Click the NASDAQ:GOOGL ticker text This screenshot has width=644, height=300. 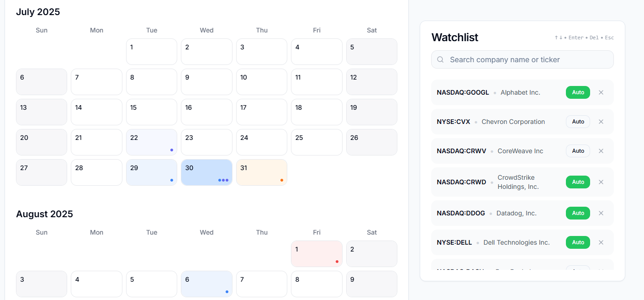tap(463, 92)
